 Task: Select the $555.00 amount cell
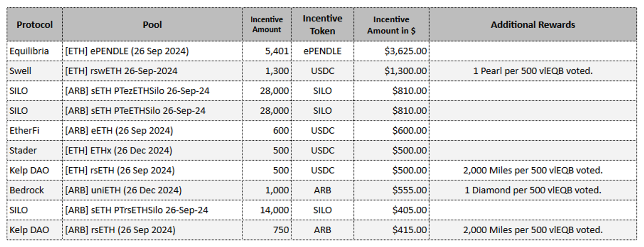(409, 190)
